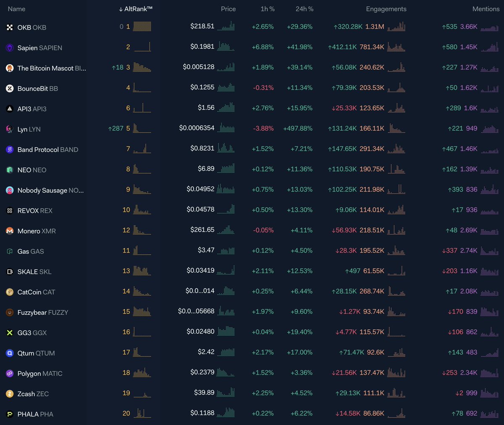This screenshot has height=425, width=504.
Task: Open the Band Protocol BAND link
Action: (x=48, y=149)
